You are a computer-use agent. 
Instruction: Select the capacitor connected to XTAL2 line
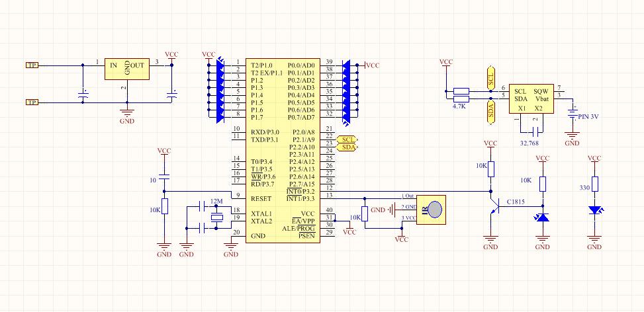(x=202, y=228)
